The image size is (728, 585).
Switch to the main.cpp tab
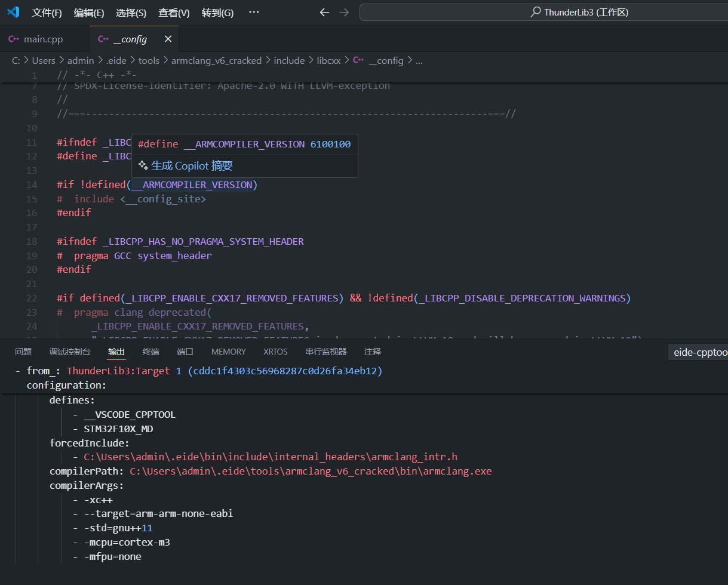44,39
